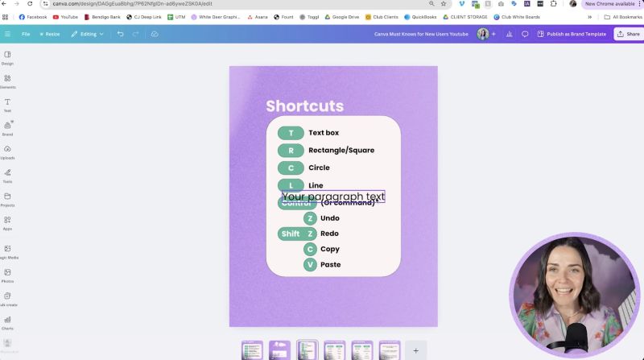
Task: Open the Club Clients bookmark
Action: [382, 17]
